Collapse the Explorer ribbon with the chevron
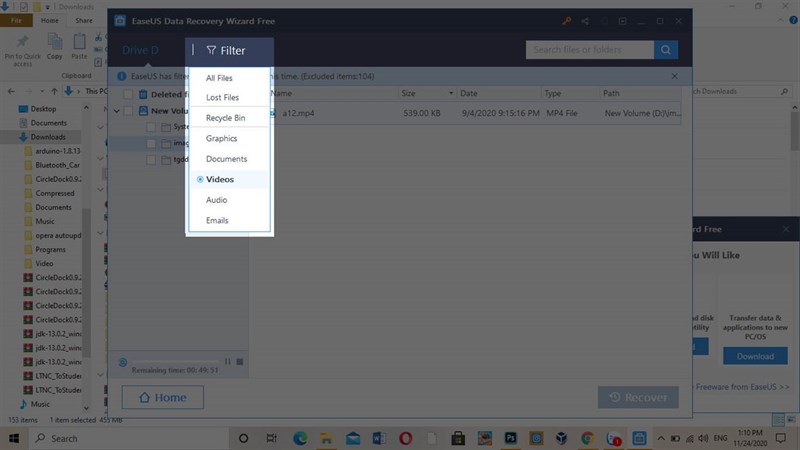 780,20
